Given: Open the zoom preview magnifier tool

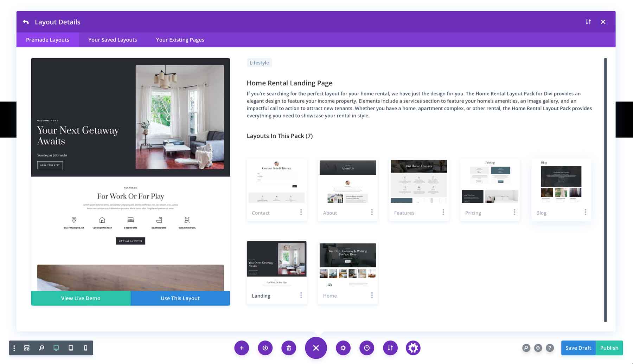Looking at the screenshot, I should (41, 348).
